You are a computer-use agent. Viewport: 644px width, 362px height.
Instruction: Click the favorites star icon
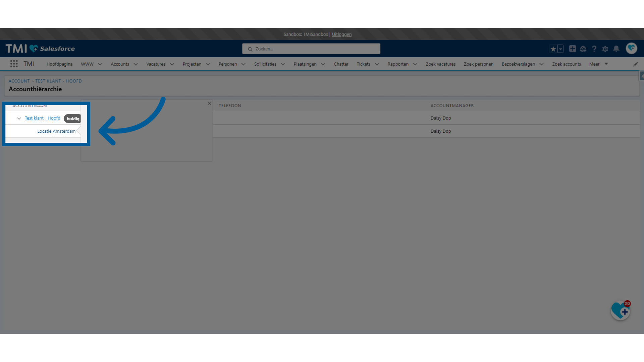(553, 49)
